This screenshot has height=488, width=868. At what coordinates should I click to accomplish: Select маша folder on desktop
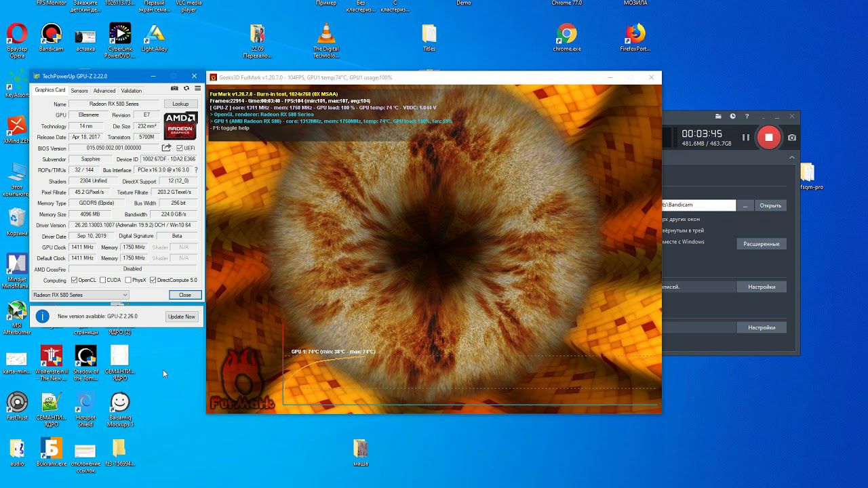361,452
